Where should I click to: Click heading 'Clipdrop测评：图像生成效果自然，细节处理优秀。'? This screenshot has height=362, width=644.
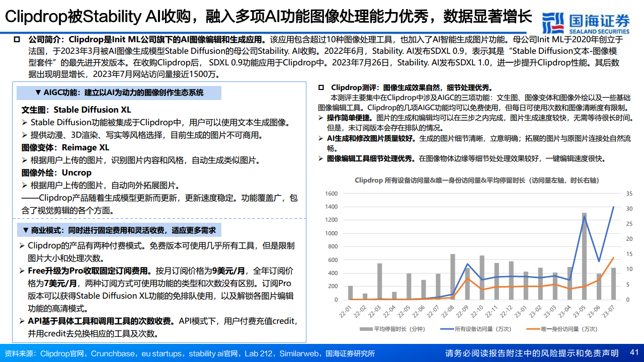pyautogui.click(x=413, y=87)
